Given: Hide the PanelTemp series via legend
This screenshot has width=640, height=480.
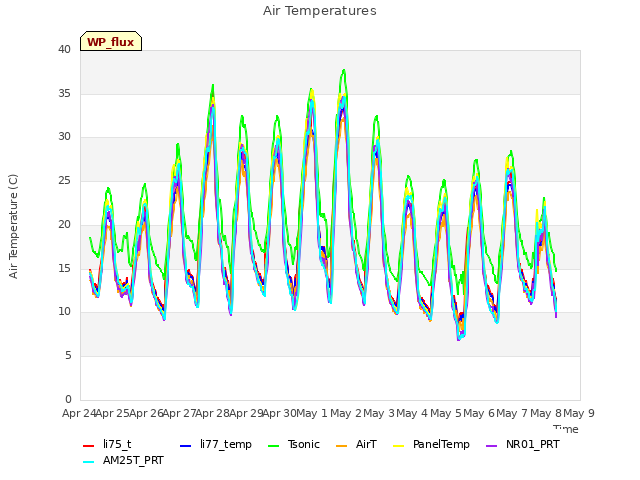Looking at the screenshot, I should 431,444.
